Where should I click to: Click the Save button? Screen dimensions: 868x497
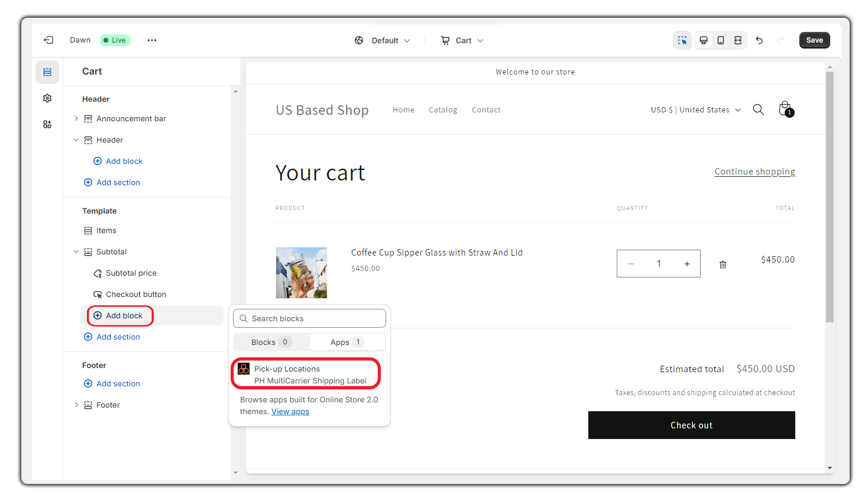(x=815, y=40)
